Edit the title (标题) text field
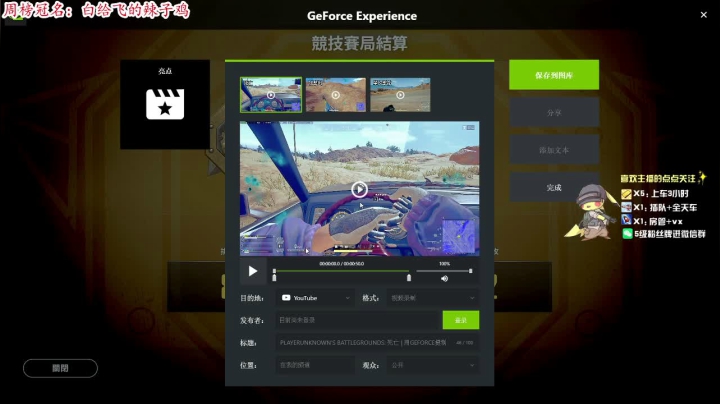720x404 pixels. coord(377,342)
